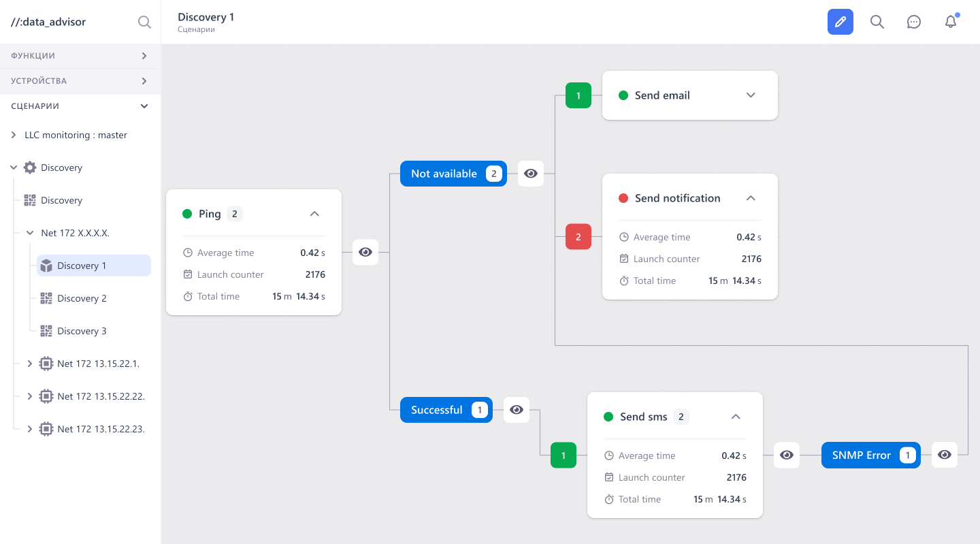Click the chip icon for Net 172 13.15.22.22.
The height and width of the screenshot is (544, 980).
coord(46,396)
